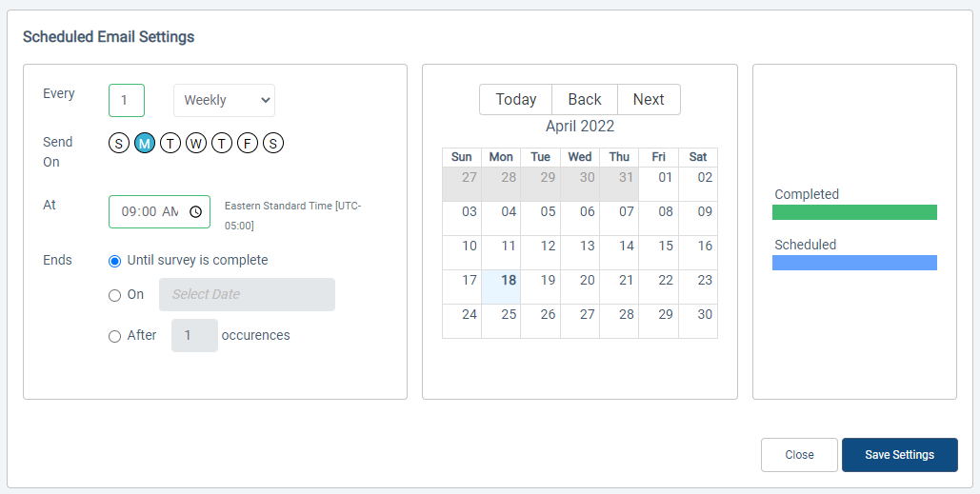980x494 pixels.
Task: Click the 09:00 AM time field
Action: click(x=150, y=212)
